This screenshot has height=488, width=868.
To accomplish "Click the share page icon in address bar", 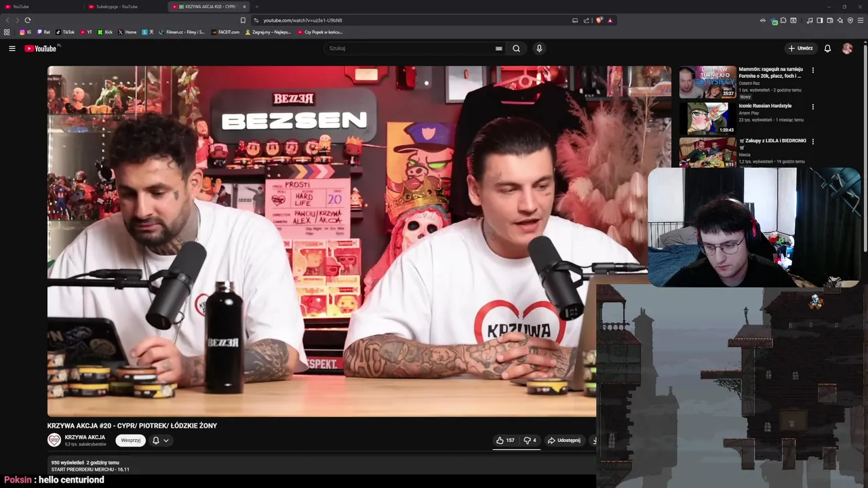I will click(x=587, y=20).
